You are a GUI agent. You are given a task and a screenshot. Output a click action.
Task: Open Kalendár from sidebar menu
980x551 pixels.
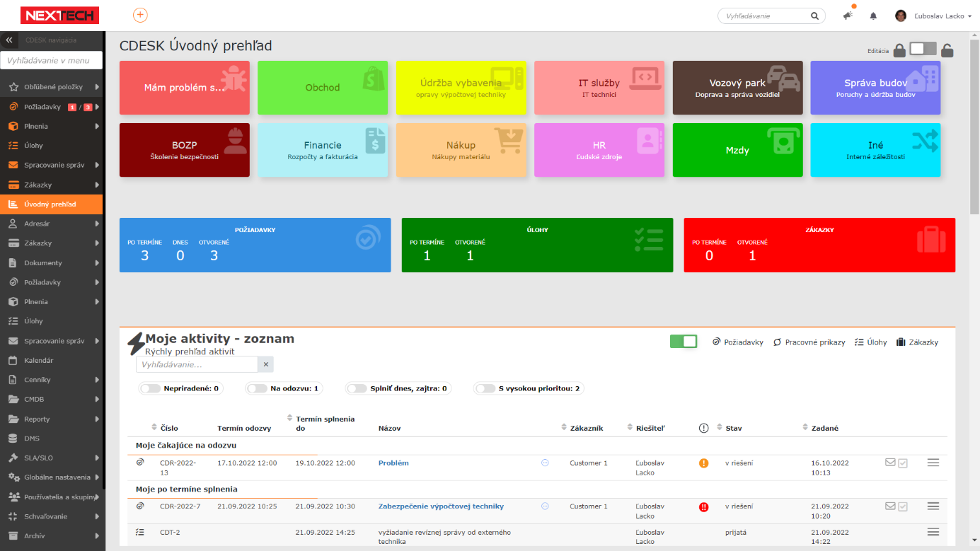39,360
